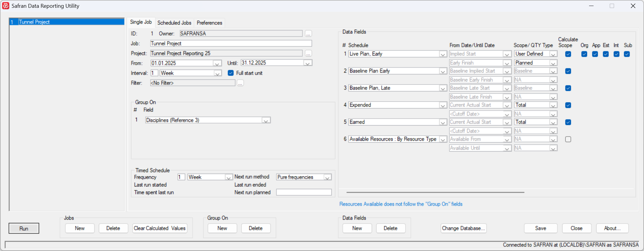Open the Until date calendar dropdown
Viewport: 644px width, 251px height.
(x=308, y=63)
